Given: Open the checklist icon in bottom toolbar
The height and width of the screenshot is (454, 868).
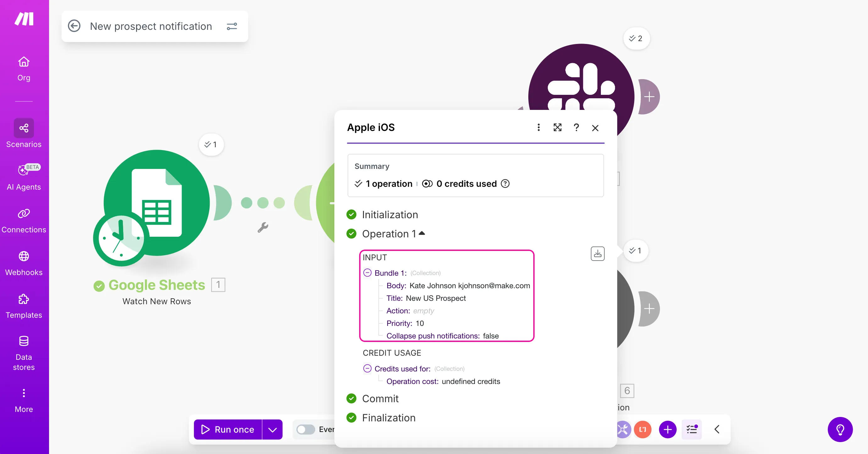Looking at the screenshot, I should [692, 430].
